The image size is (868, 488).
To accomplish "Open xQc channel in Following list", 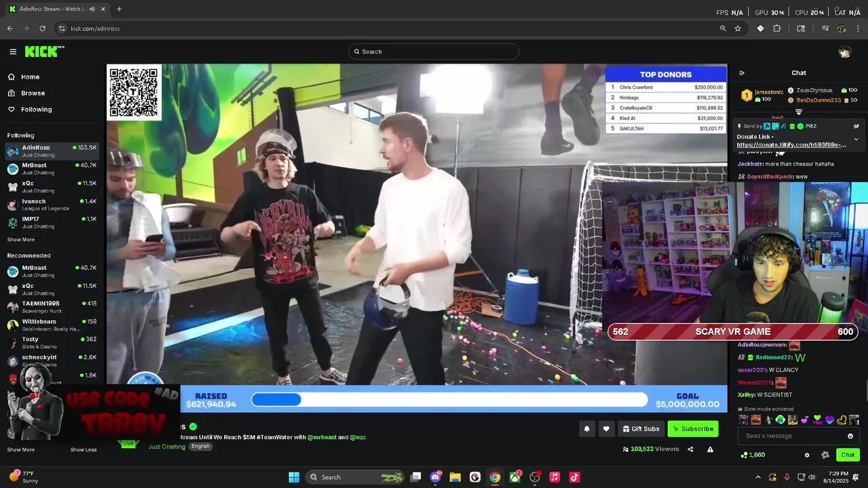I will (52, 186).
